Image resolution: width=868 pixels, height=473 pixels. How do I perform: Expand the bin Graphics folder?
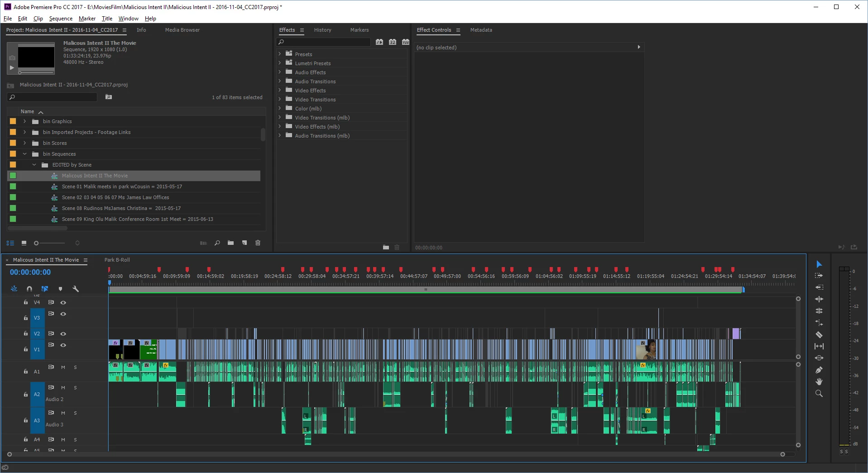click(x=25, y=121)
